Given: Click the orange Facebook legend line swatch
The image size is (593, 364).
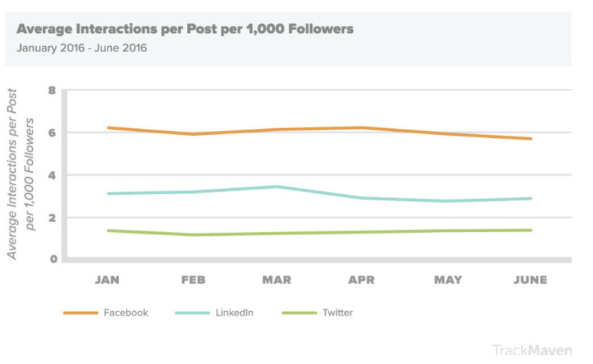Looking at the screenshot, I should coord(80,313).
